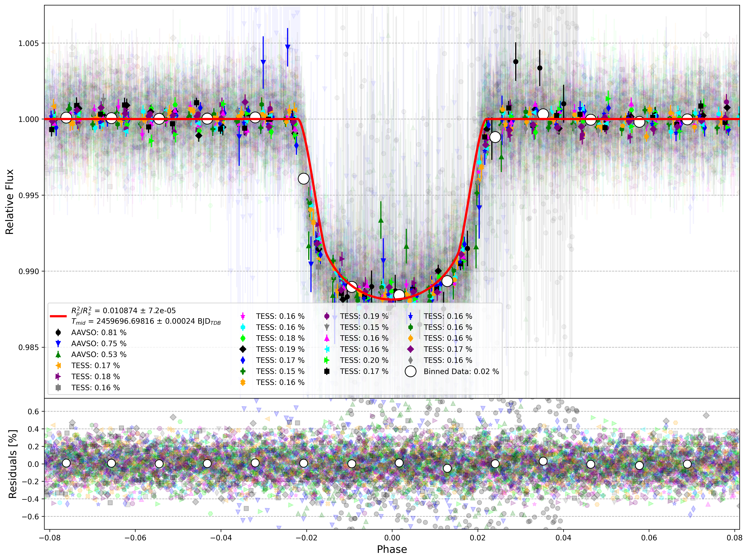Click the 0.04 phase tick label
The width and height of the screenshot is (748, 560).
tap(563, 537)
